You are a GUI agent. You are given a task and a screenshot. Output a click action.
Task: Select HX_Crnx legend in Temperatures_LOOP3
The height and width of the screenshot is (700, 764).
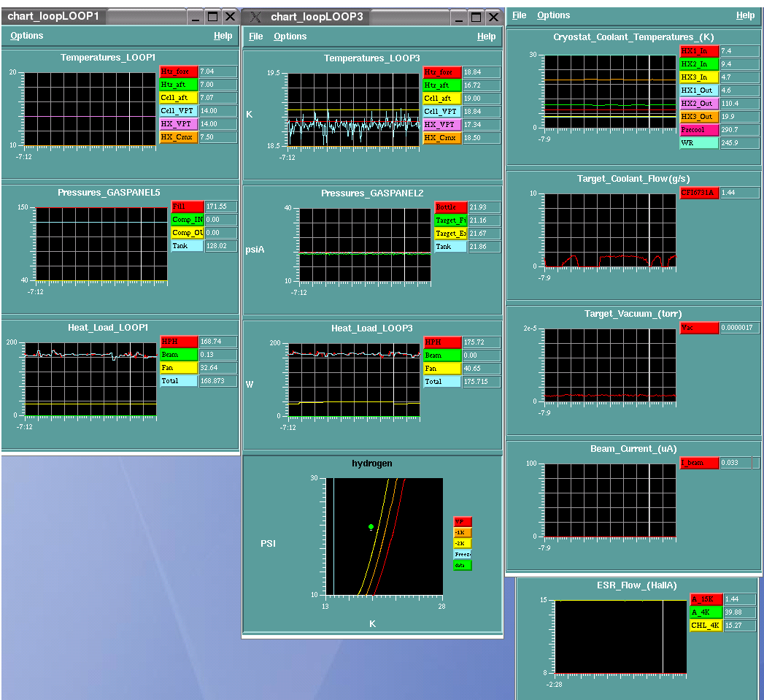pyautogui.click(x=442, y=138)
